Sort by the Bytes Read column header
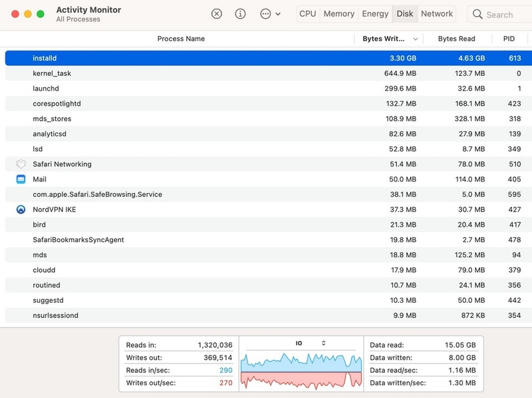The width and height of the screenshot is (532, 398). point(456,39)
